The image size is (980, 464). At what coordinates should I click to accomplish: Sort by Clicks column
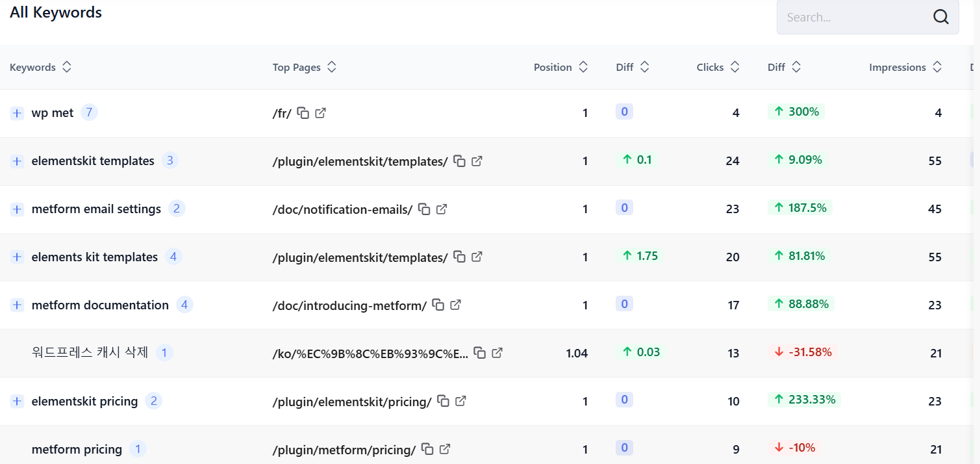coord(735,67)
